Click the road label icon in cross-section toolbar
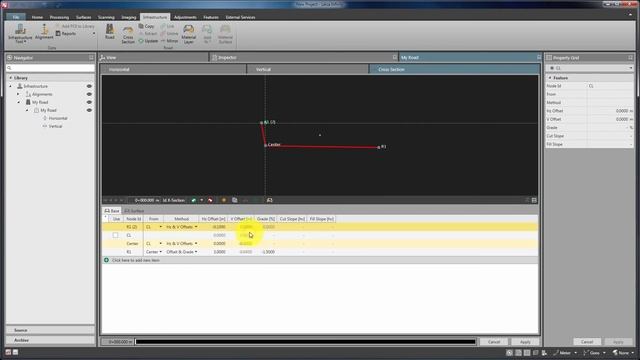Viewport: 640px width, 360px height. click(x=269, y=200)
